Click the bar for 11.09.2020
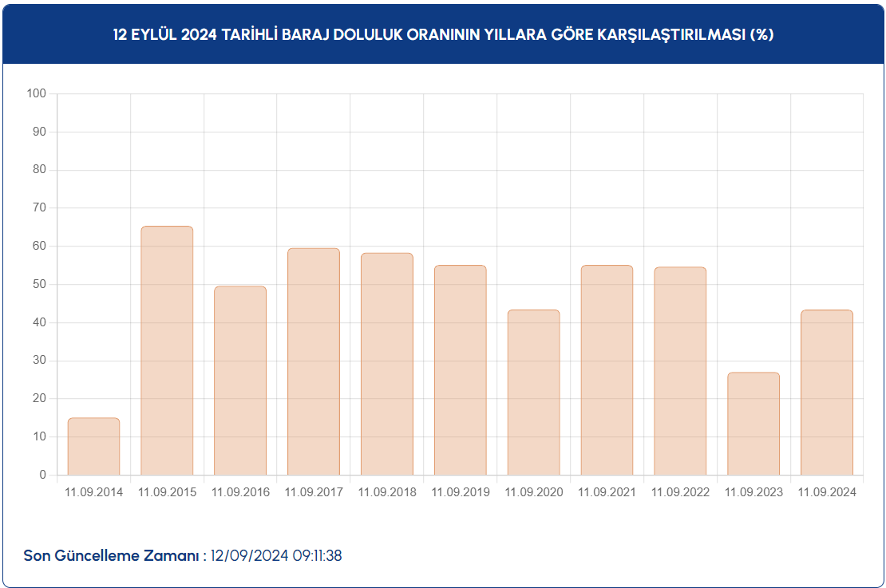This screenshot has height=588, width=886. (533, 393)
